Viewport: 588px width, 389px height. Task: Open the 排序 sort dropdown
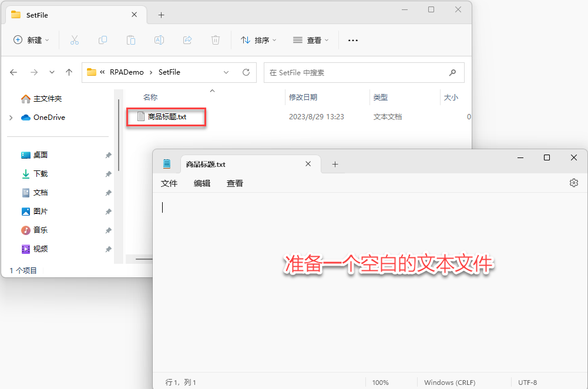click(x=258, y=40)
